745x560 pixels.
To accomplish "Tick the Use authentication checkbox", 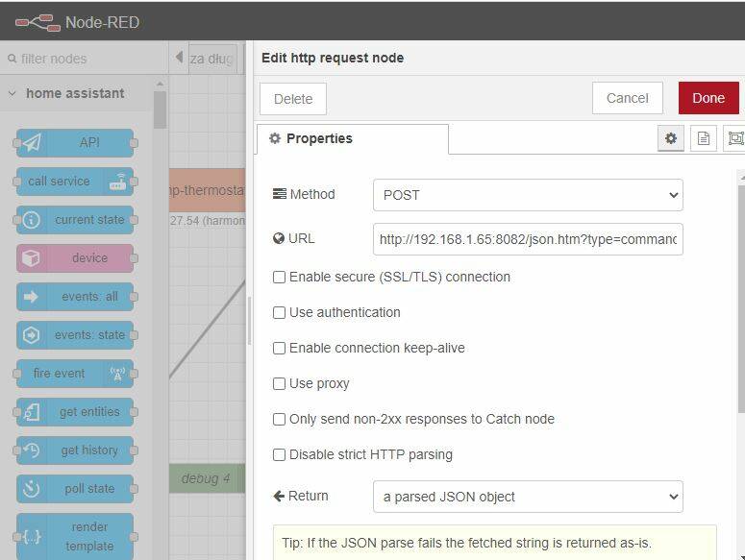I will tap(279, 313).
